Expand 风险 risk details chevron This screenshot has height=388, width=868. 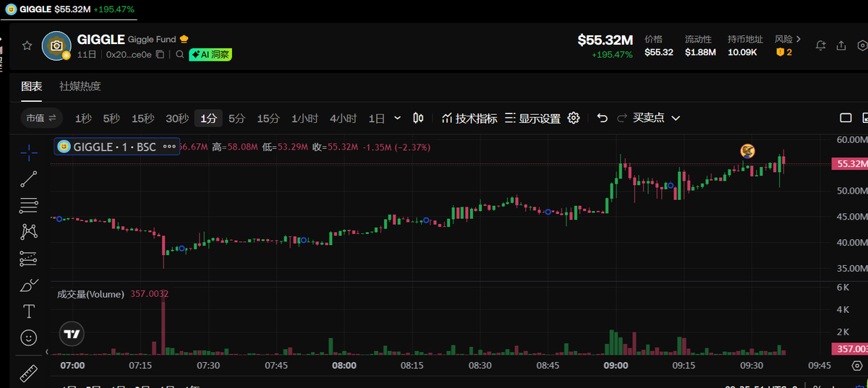click(799, 39)
